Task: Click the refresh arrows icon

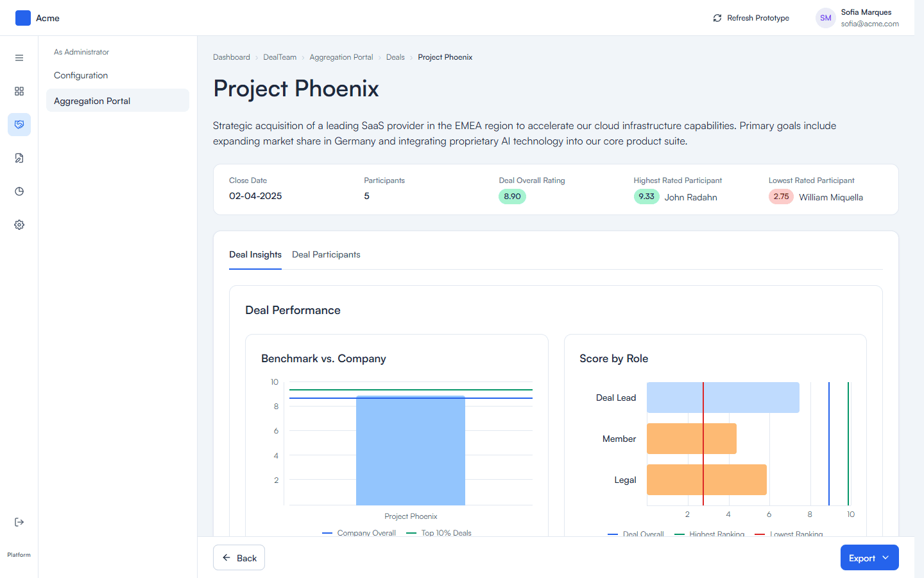Action: (x=717, y=18)
